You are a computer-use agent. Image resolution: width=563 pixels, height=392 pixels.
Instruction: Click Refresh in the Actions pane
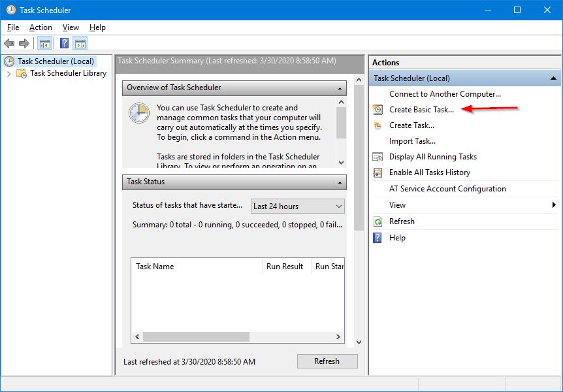pos(402,221)
